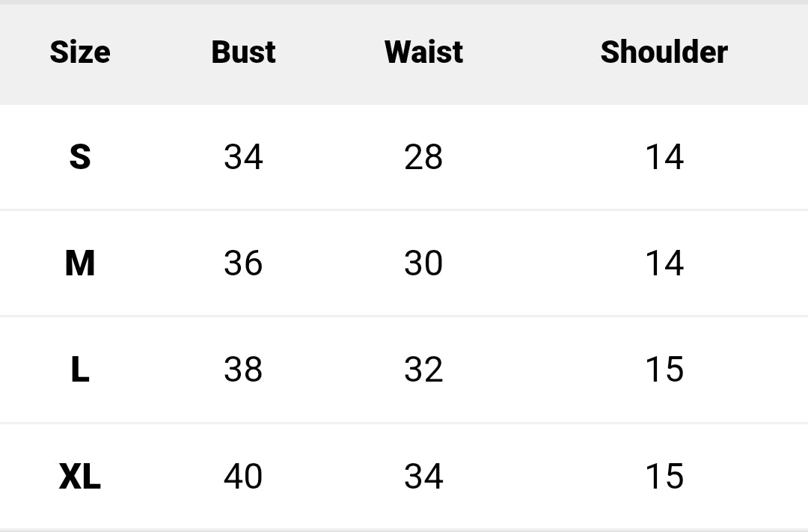This screenshot has height=532, width=808.
Task: Click waist value 32 for size L
Action: point(423,370)
